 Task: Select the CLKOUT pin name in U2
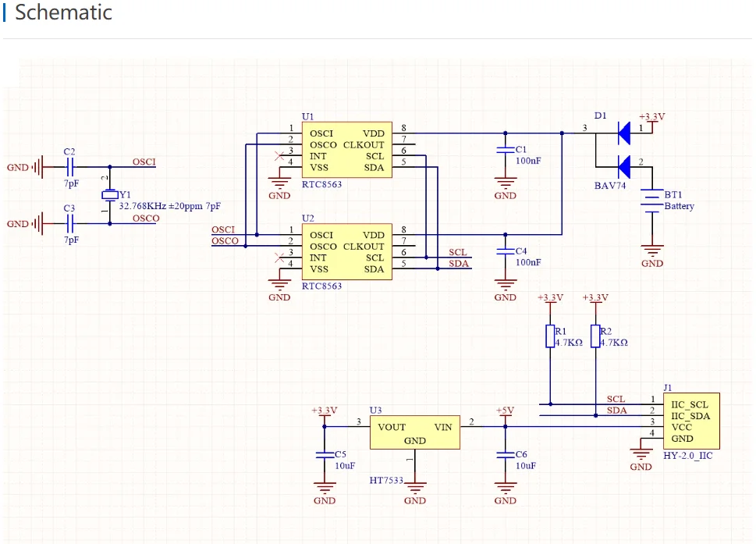click(x=364, y=247)
